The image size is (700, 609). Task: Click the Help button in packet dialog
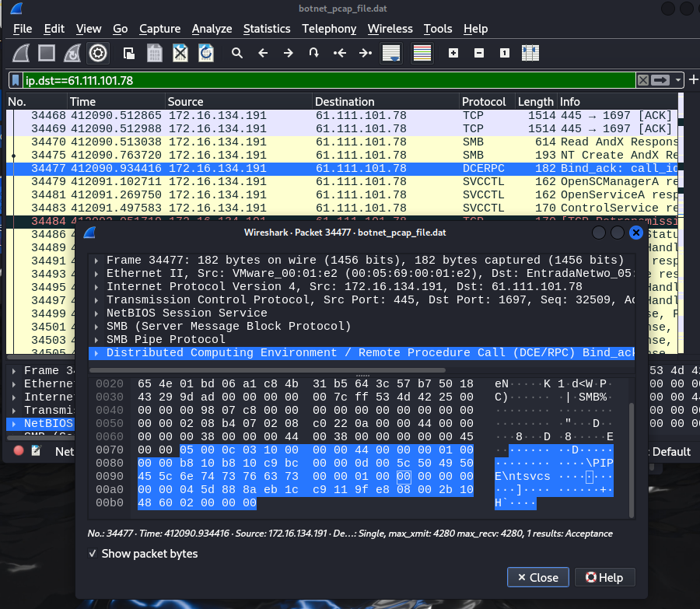pos(604,577)
